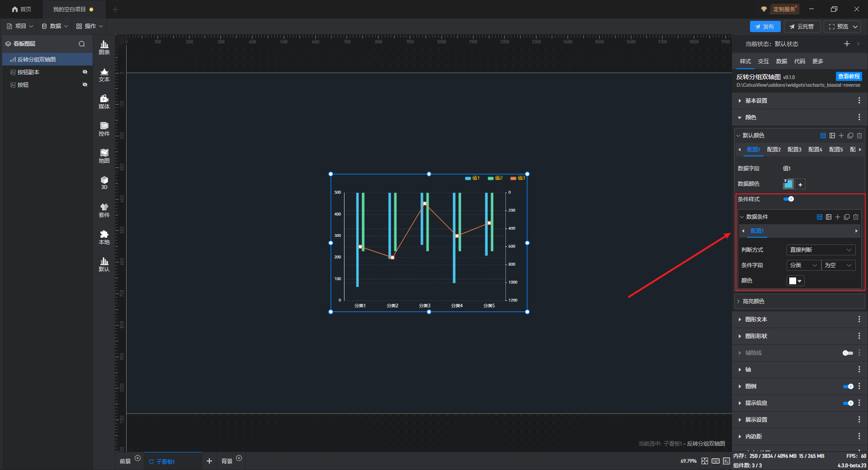Switch to the 交互 tab
This screenshot has height=470, width=868.
pyautogui.click(x=763, y=61)
